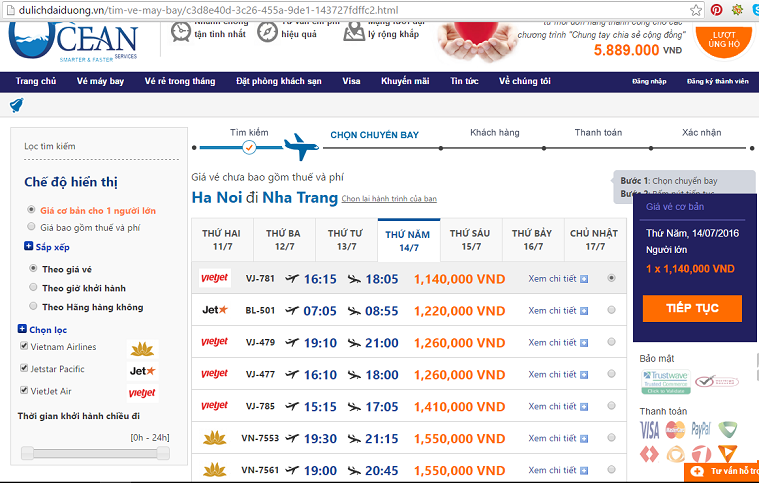Sort with the Theo Hãng hàng không option
Image resolution: width=759 pixels, height=483 pixels.
point(33,306)
